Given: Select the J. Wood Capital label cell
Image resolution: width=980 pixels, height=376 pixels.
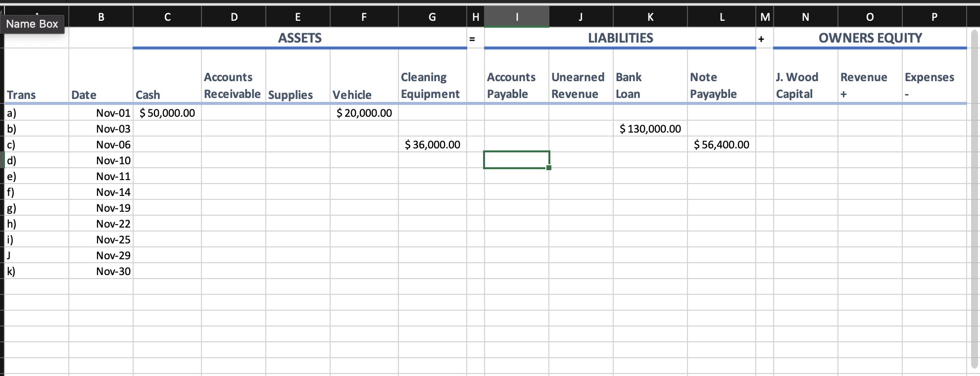Looking at the screenshot, I should coord(806,76).
